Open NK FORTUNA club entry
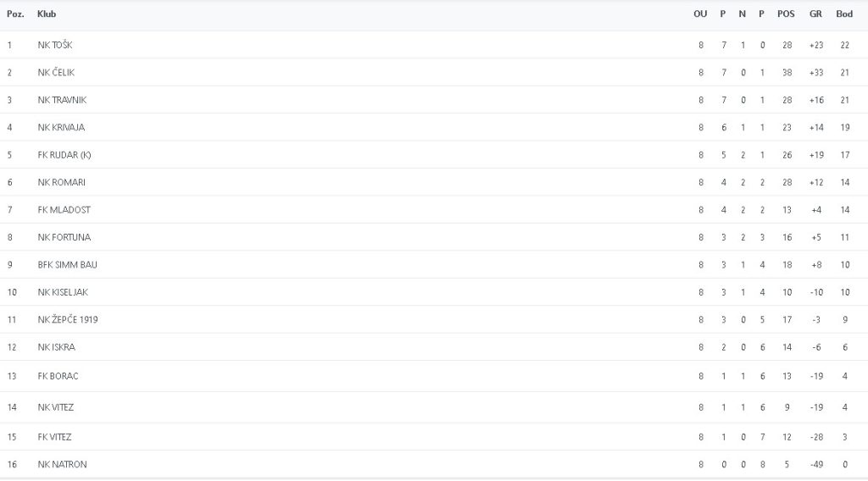868x481 pixels. (x=64, y=237)
